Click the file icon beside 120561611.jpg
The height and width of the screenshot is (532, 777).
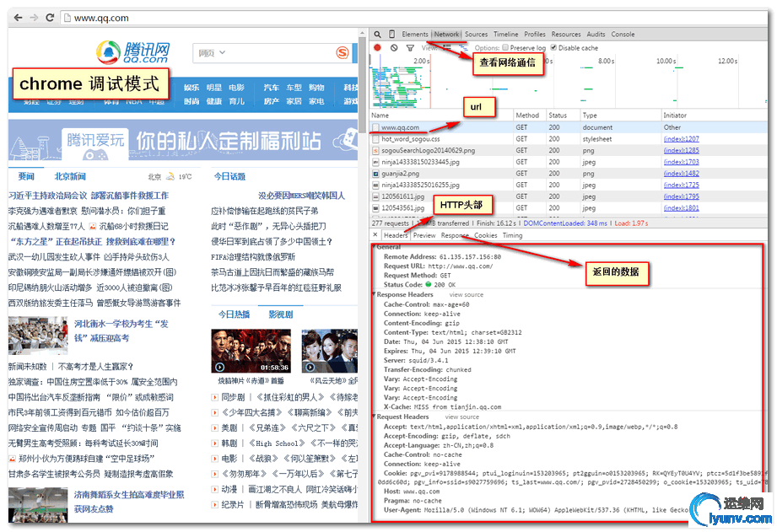(375, 196)
